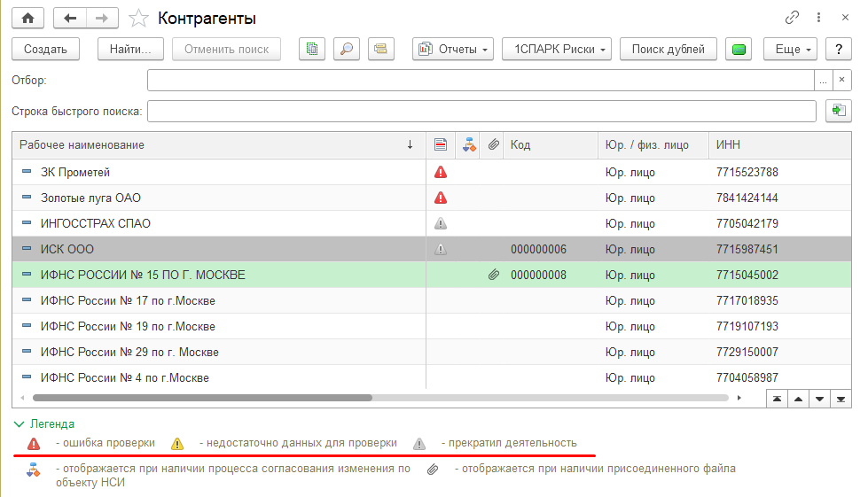Select the ИСК ООО row
Image resolution: width=868 pixels, height=497 pixels.
432,249
